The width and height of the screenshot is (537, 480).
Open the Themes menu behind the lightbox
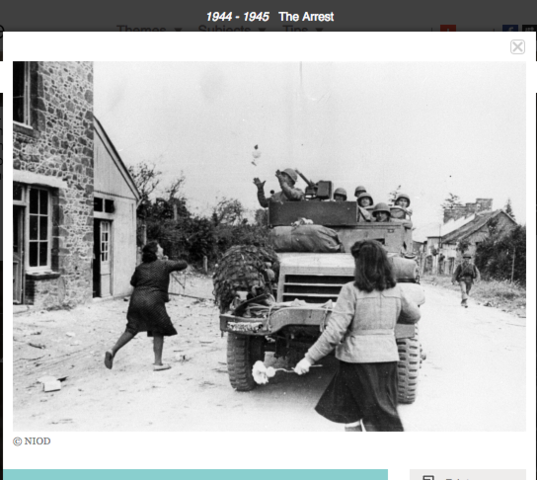149,29
